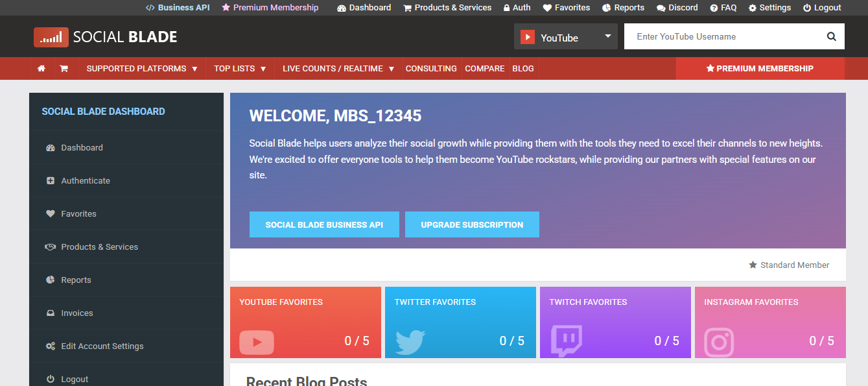Open the Twitter Favorites card
868x386 pixels.
[x=460, y=322]
